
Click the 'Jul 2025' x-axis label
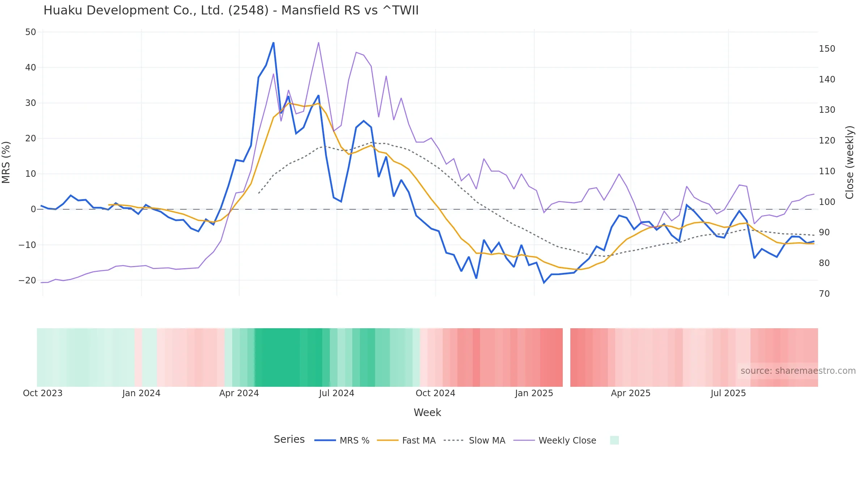pos(728,393)
